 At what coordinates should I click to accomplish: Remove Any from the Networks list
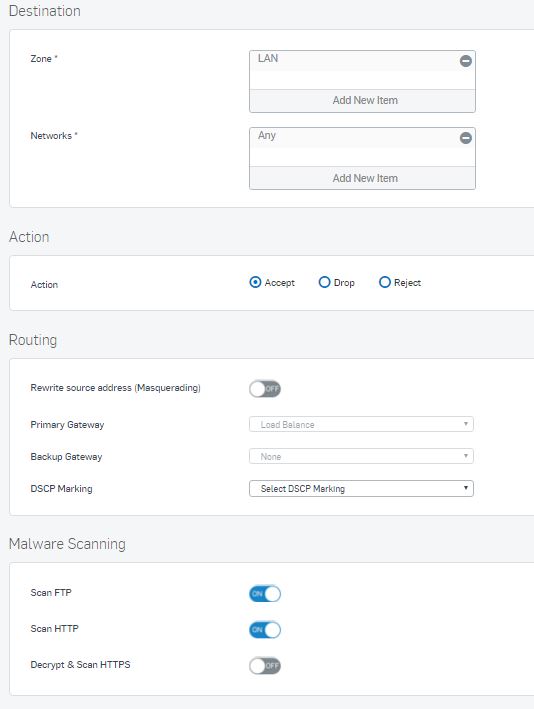pyautogui.click(x=466, y=138)
